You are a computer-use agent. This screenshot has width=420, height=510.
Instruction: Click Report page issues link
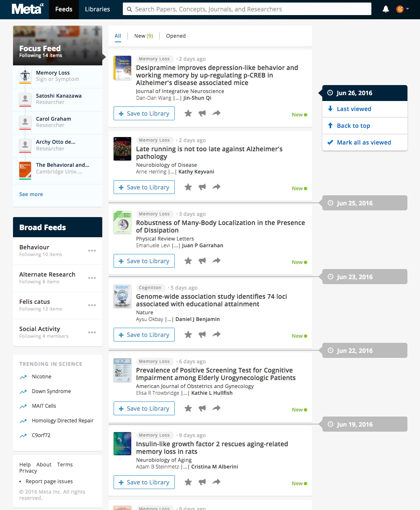[x=49, y=482]
